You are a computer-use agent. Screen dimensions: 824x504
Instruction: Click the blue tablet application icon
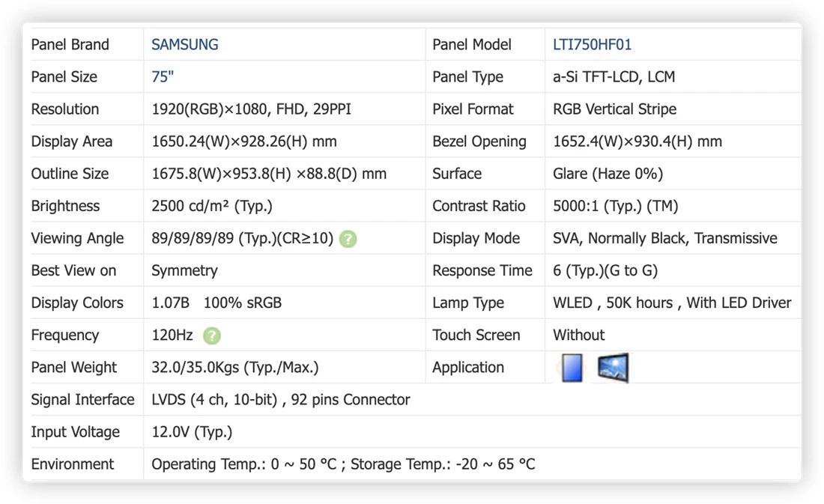(x=572, y=368)
